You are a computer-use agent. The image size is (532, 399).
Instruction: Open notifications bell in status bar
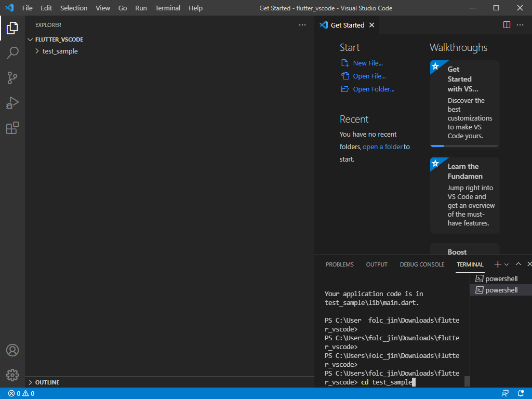click(x=521, y=394)
